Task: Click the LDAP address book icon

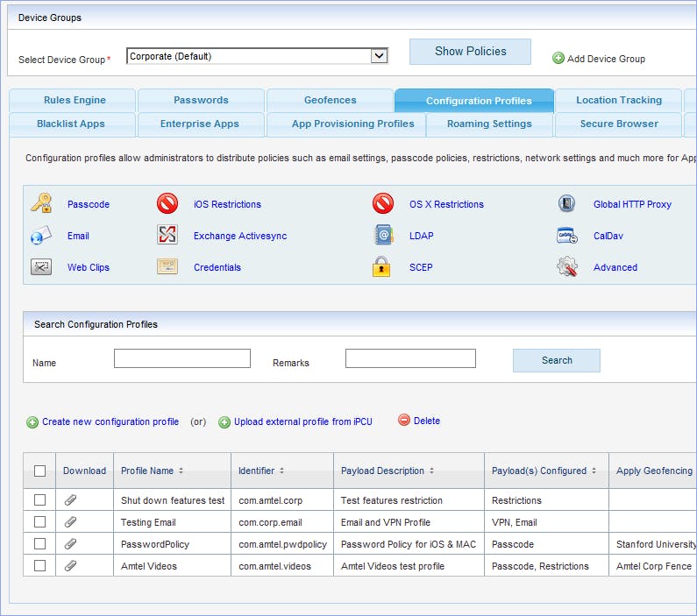Action: pos(382,236)
